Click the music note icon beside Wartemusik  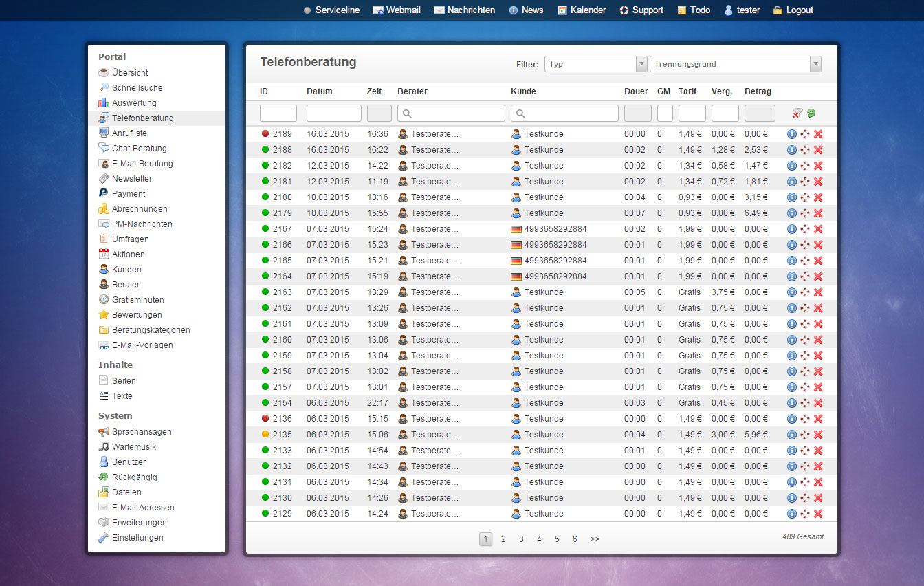[104, 447]
